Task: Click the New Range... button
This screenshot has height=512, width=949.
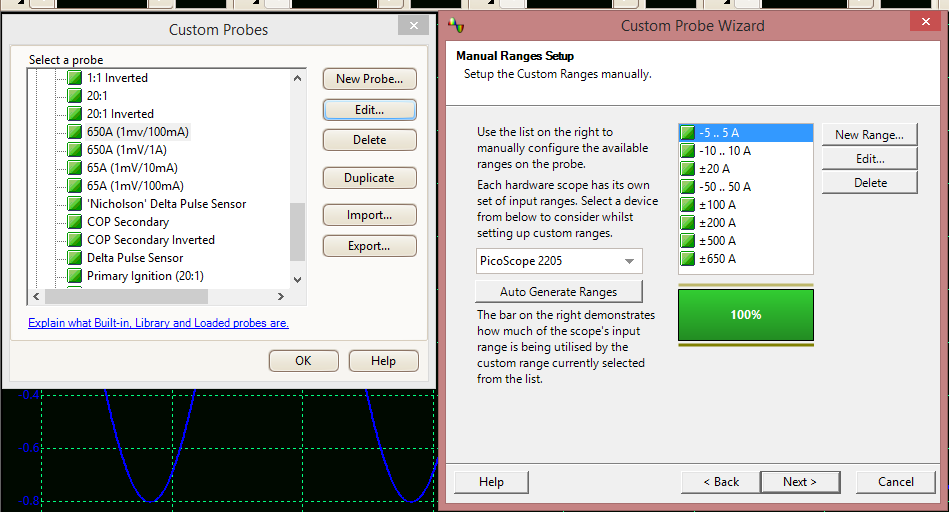Action: coord(868,135)
